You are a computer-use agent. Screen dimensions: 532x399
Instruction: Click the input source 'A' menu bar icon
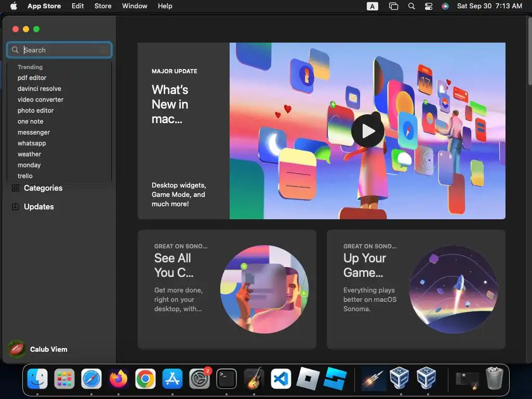[372, 6]
